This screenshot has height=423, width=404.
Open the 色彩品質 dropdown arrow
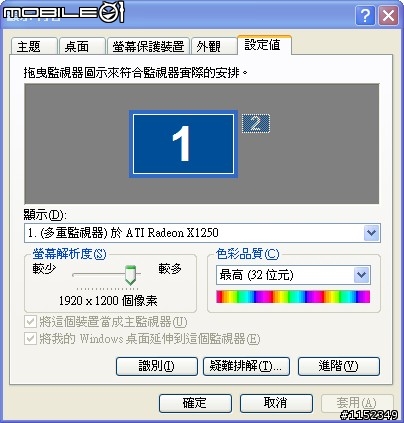[x=362, y=275]
